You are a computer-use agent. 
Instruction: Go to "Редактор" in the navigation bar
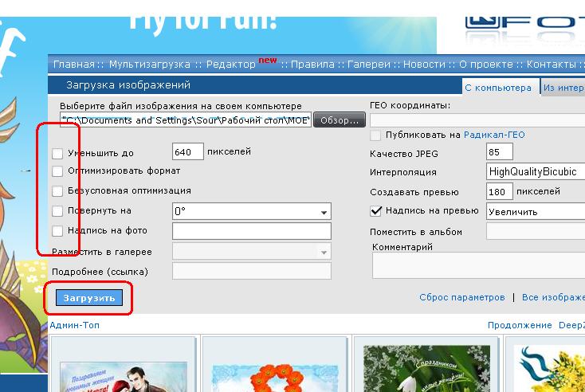231,65
